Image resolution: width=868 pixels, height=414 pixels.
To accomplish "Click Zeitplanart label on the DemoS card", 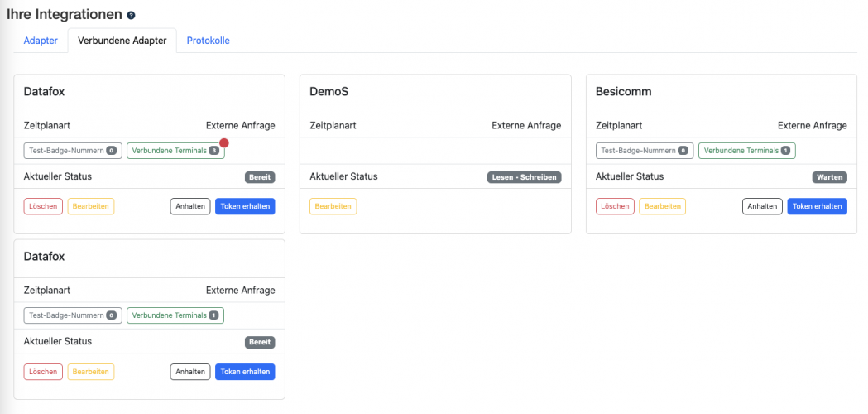I will [x=333, y=126].
